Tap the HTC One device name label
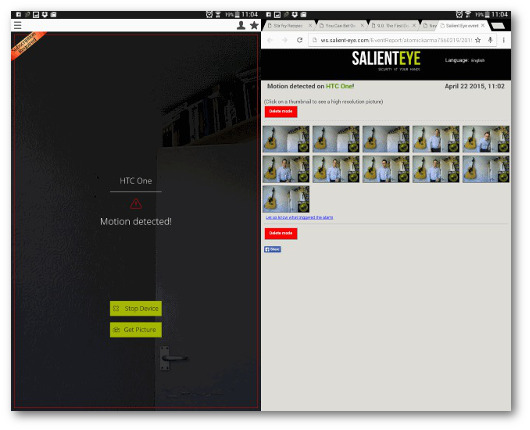This screenshot has width=530, height=430. pos(136,181)
